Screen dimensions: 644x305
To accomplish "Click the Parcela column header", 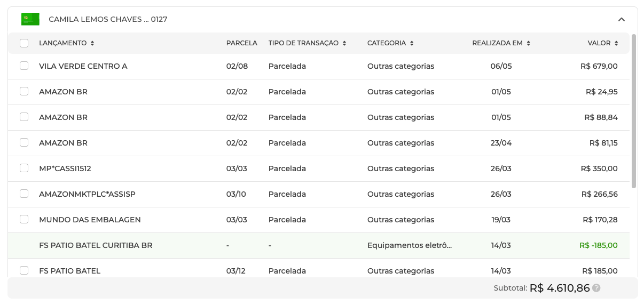I will pos(241,43).
